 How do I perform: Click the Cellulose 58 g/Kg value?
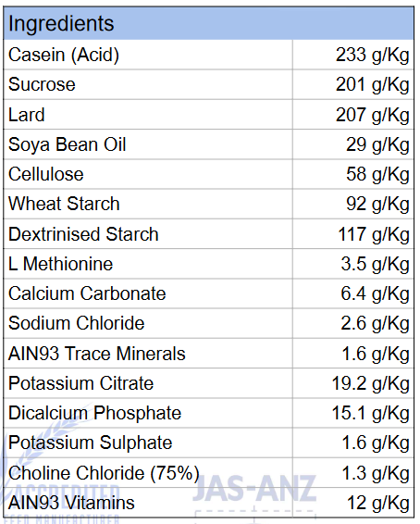pos(377,174)
